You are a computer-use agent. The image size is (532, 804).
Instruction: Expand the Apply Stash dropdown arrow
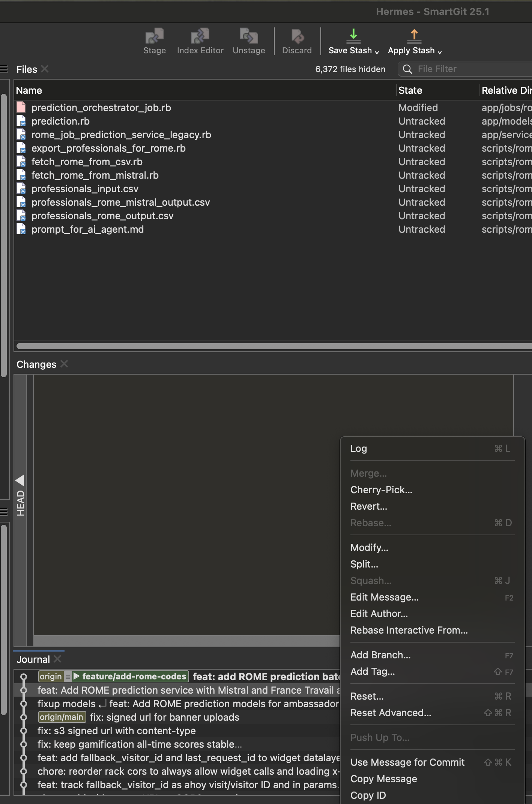(x=440, y=52)
